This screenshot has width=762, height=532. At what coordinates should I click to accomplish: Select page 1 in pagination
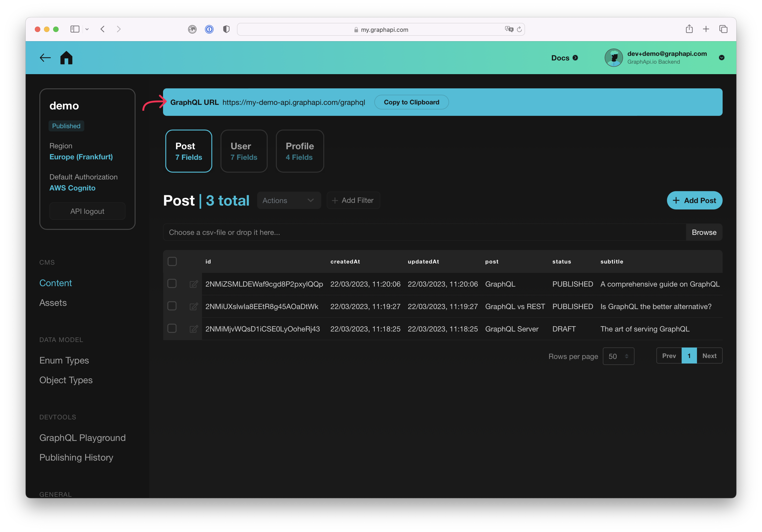(x=689, y=356)
